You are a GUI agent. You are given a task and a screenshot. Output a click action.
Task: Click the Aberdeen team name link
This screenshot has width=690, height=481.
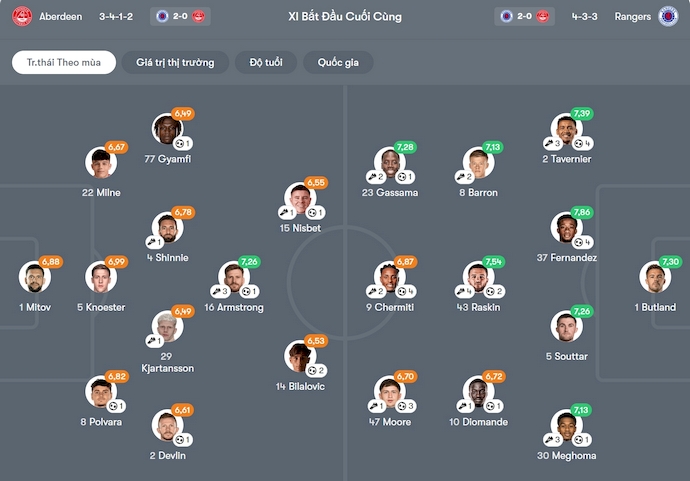click(x=61, y=17)
